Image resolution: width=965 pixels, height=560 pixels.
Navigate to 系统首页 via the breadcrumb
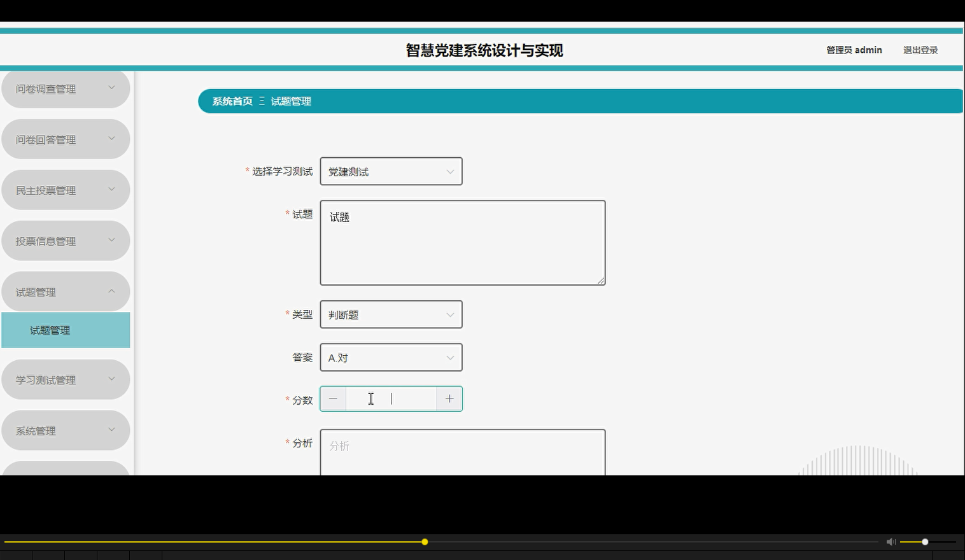pos(230,101)
